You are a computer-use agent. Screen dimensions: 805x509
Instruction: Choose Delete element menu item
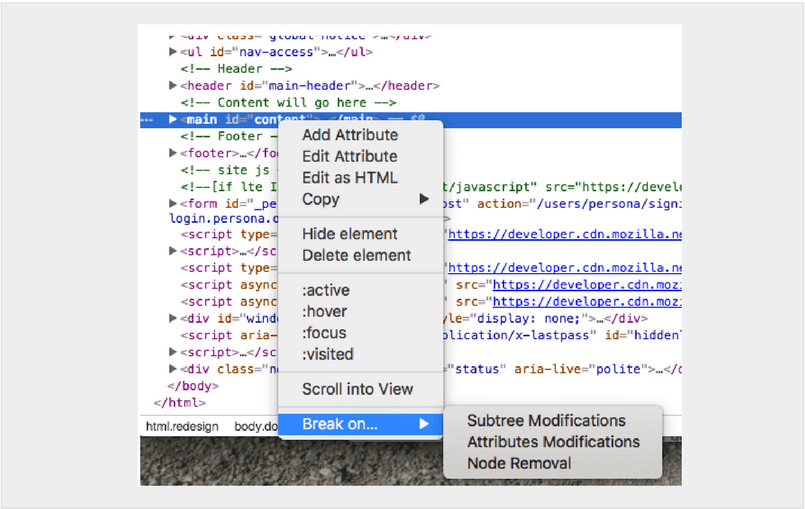(x=356, y=255)
